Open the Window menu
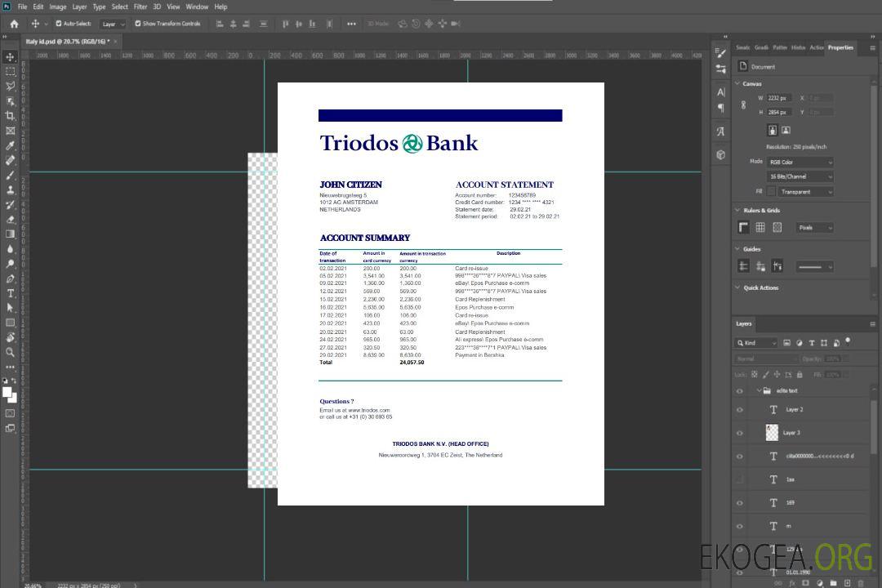 tap(197, 7)
